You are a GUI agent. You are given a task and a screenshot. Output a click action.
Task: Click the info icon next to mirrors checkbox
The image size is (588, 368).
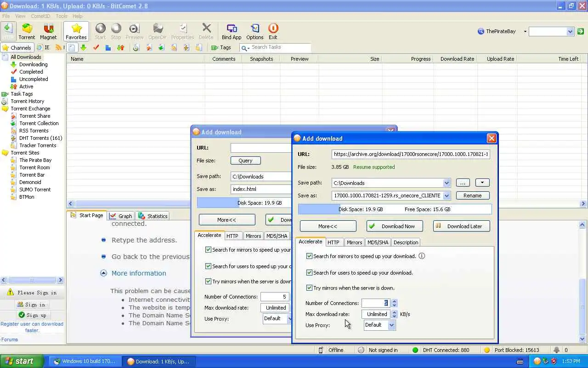(422, 256)
